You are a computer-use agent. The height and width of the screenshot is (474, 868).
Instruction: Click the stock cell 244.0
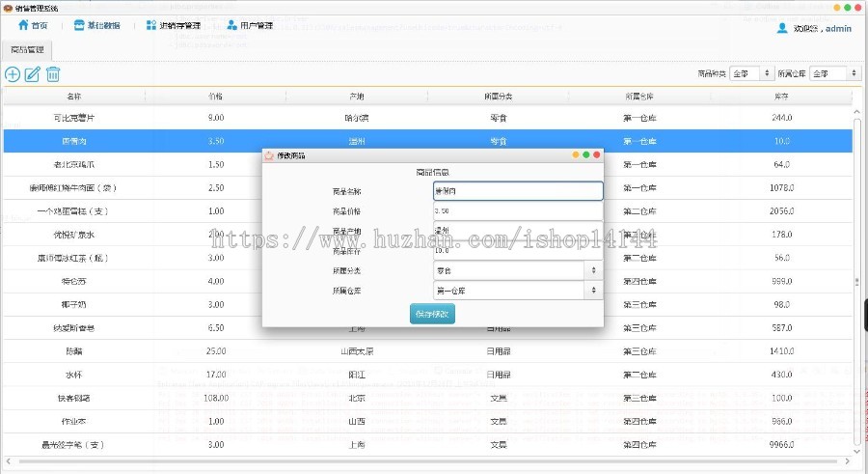(x=781, y=118)
